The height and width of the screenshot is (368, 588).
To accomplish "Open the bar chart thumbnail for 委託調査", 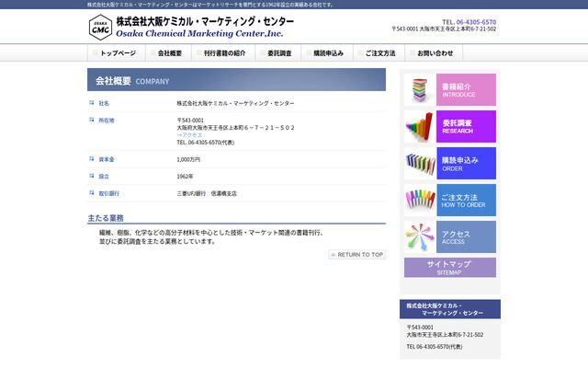I will (x=420, y=127).
